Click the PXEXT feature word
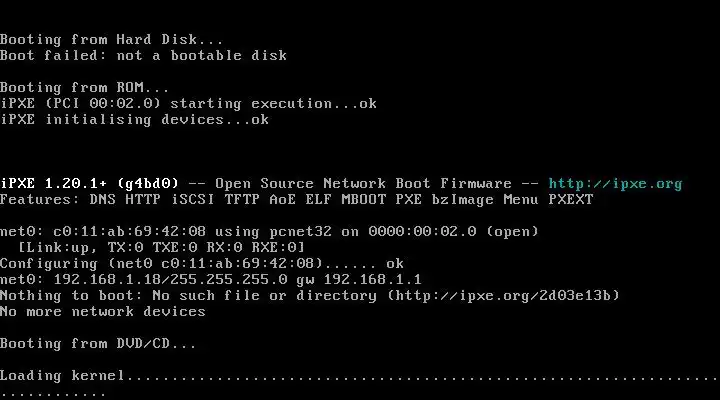Screen dimensions: 720x400 click(x=570, y=200)
